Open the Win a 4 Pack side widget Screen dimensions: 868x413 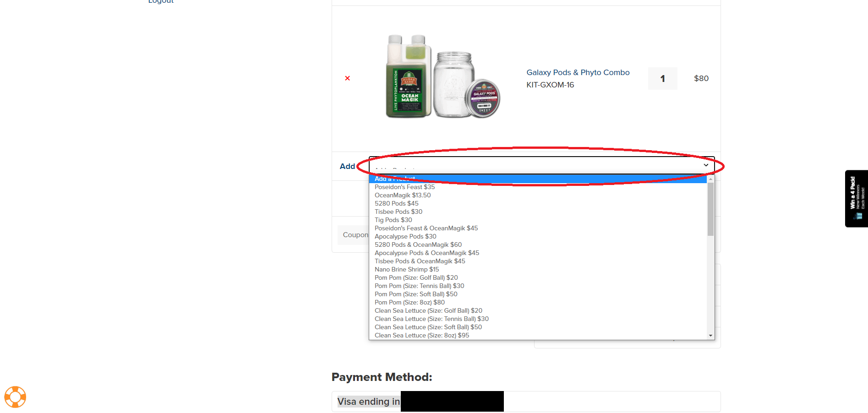tap(856, 199)
